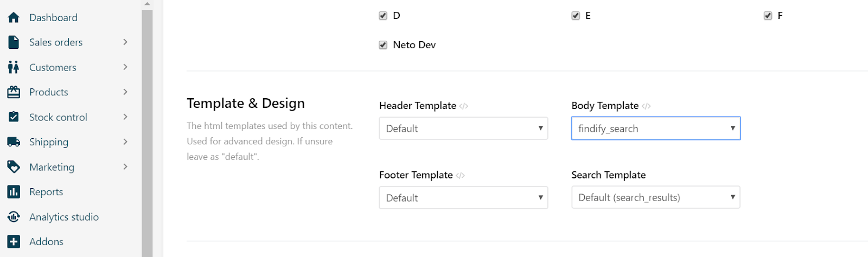Click the Marketing tag icon
868x257 pixels.
pyautogui.click(x=14, y=167)
